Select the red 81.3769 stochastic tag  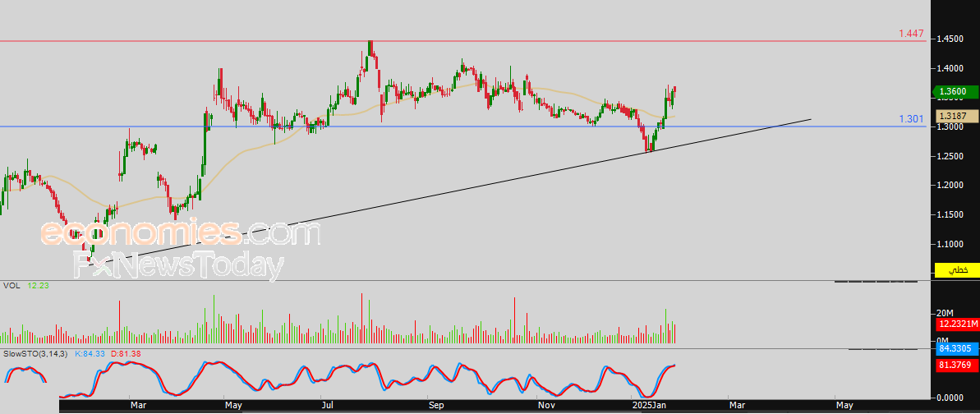coord(955,366)
